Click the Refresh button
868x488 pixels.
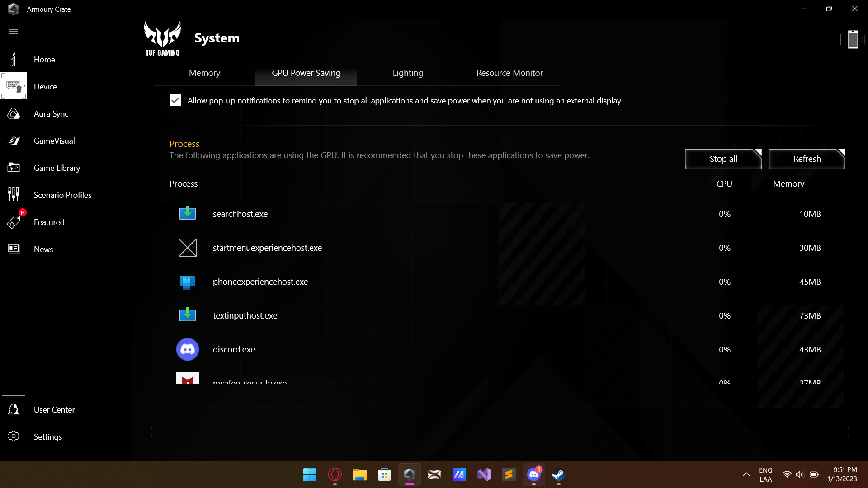[806, 159]
